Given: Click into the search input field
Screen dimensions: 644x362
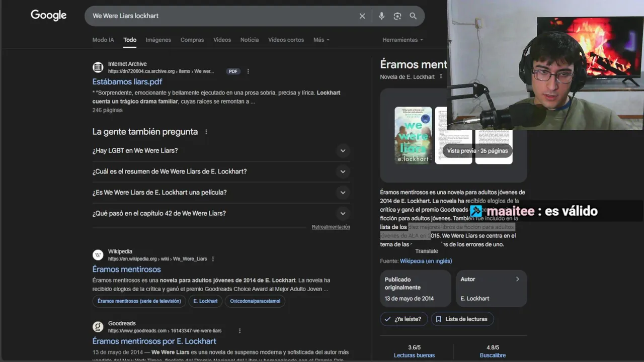Looking at the screenshot, I should [221, 16].
